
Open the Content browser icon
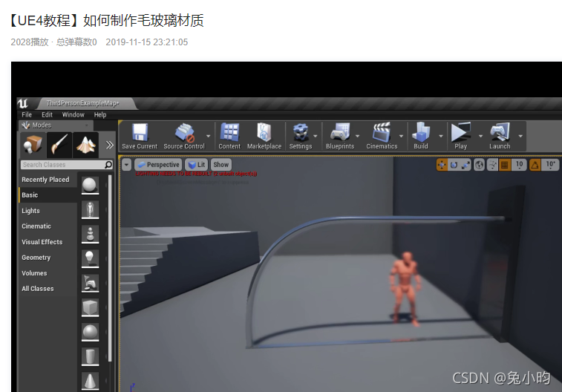pyautogui.click(x=229, y=136)
